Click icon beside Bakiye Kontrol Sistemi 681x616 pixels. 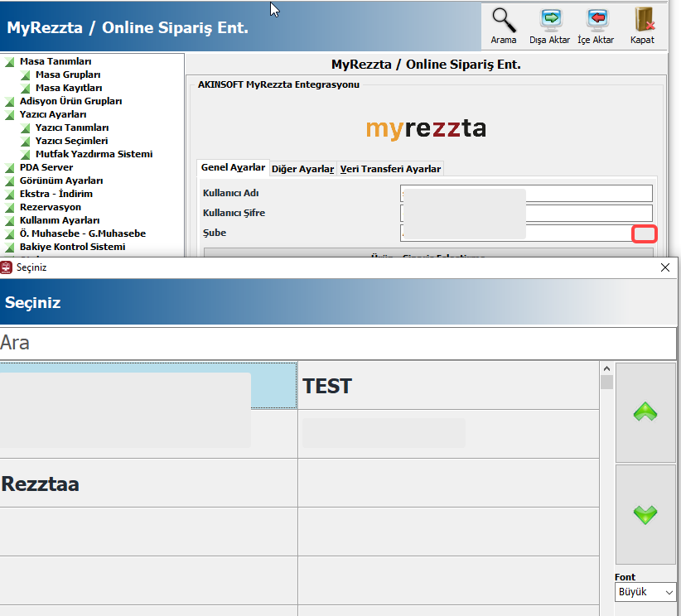(10, 247)
